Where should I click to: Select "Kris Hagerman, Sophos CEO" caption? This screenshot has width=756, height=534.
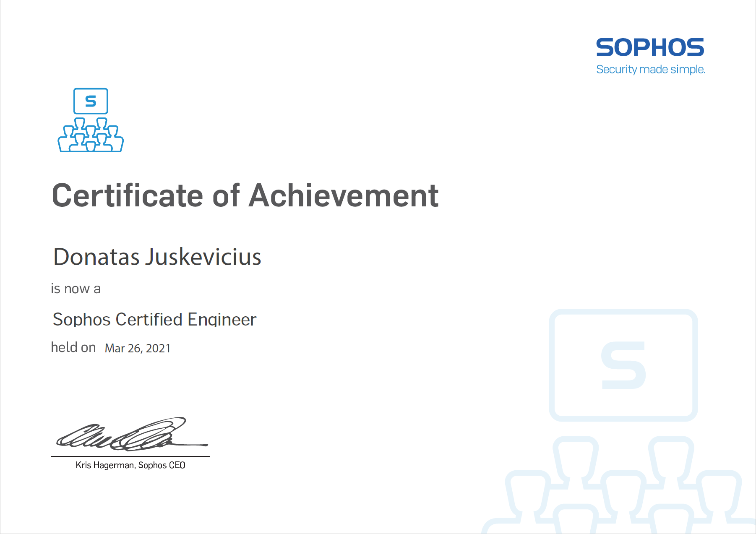(x=130, y=465)
